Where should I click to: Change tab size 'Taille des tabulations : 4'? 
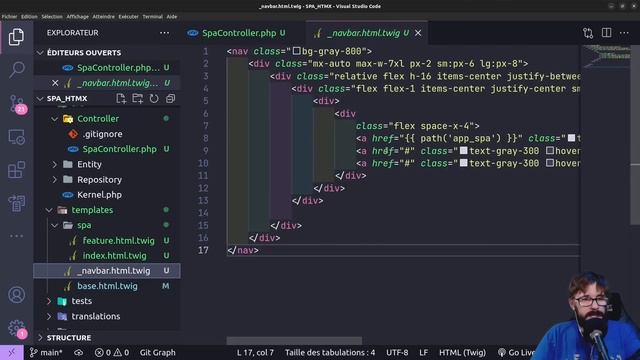click(330, 352)
